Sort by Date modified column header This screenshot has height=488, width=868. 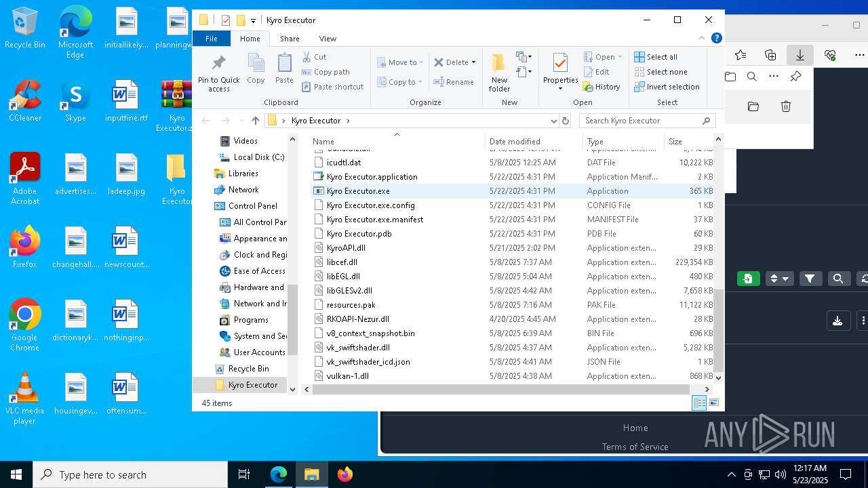coord(534,141)
